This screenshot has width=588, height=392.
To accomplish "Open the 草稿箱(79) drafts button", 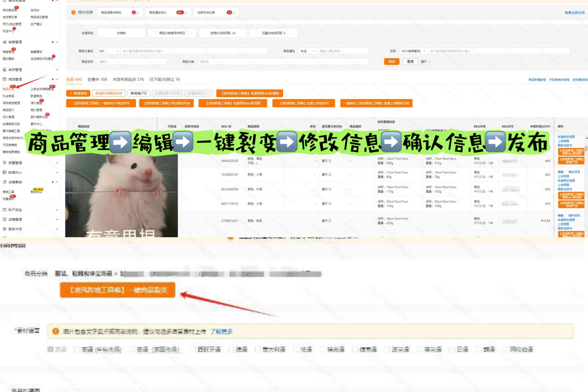I will (138, 93).
